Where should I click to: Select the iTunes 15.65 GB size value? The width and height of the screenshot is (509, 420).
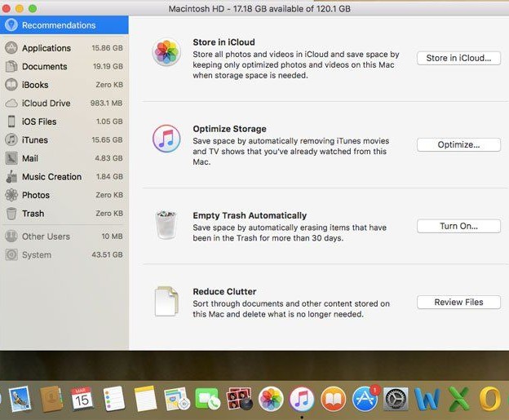(107, 140)
